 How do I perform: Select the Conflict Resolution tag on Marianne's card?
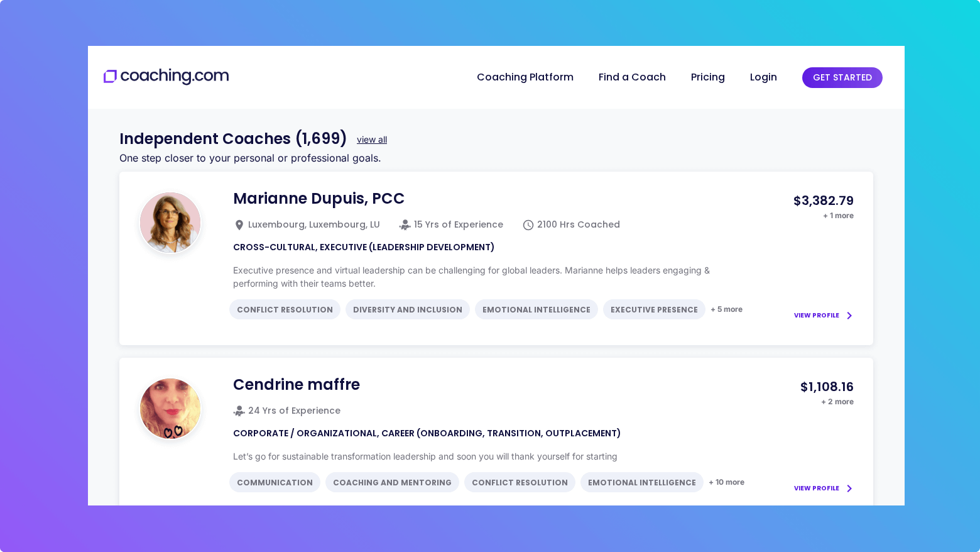(x=285, y=309)
